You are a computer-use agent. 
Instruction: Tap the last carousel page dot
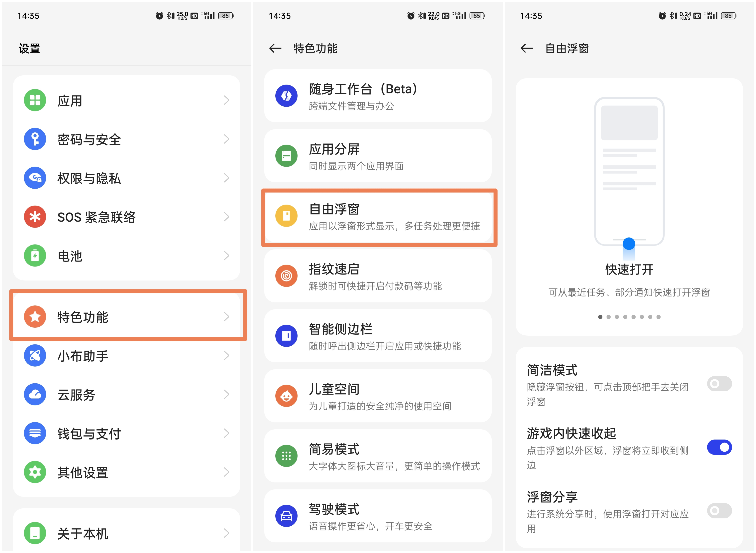click(x=658, y=317)
